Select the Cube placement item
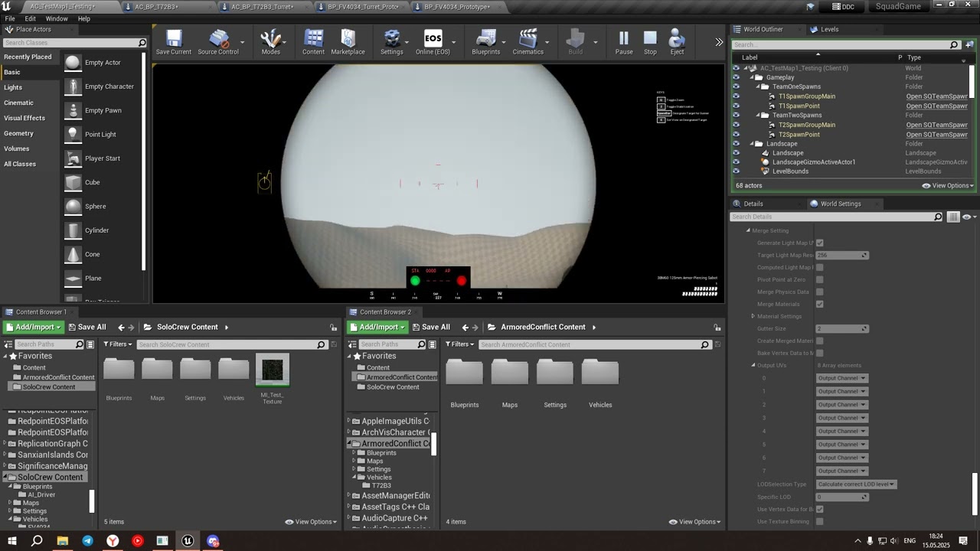The width and height of the screenshot is (980, 551). pos(102,182)
